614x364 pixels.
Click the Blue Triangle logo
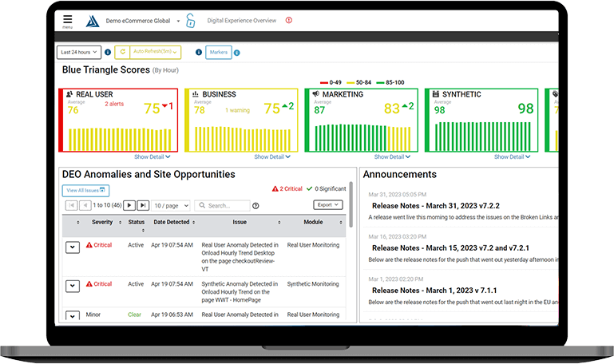pos(91,21)
